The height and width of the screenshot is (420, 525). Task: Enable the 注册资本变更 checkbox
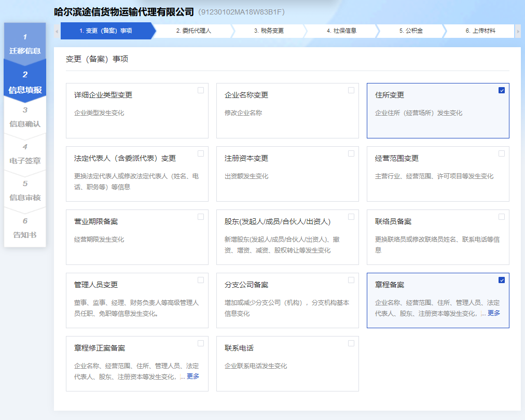click(351, 153)
